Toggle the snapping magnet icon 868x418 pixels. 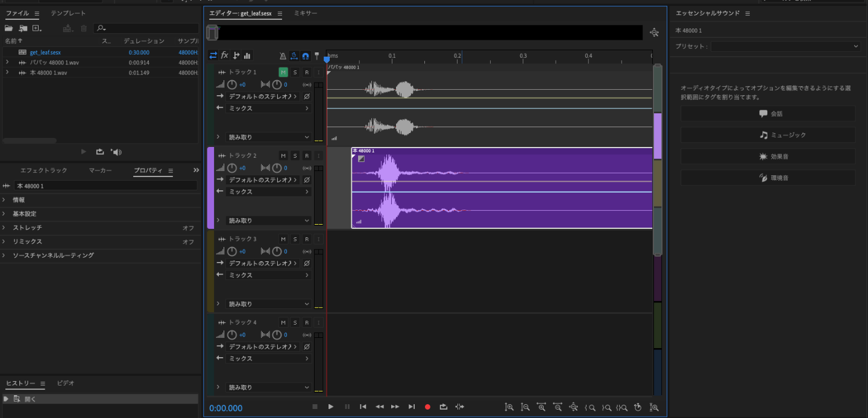pyautogui.click(x=306, y=55)
